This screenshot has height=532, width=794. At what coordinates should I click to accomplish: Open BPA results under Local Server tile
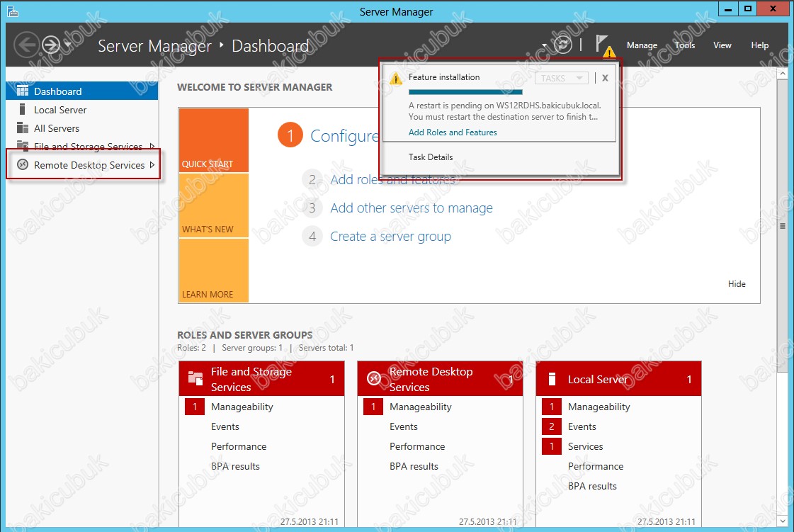(592, 486)
